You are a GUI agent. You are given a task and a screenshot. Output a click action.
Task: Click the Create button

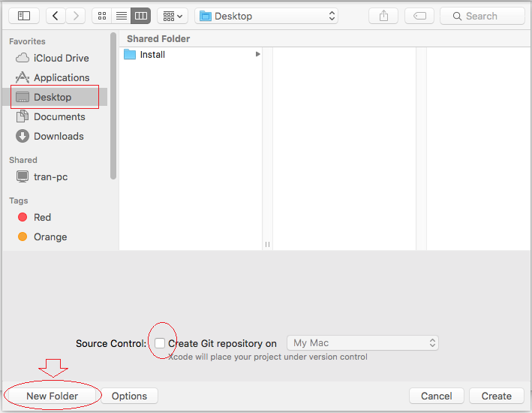[497, 396]
